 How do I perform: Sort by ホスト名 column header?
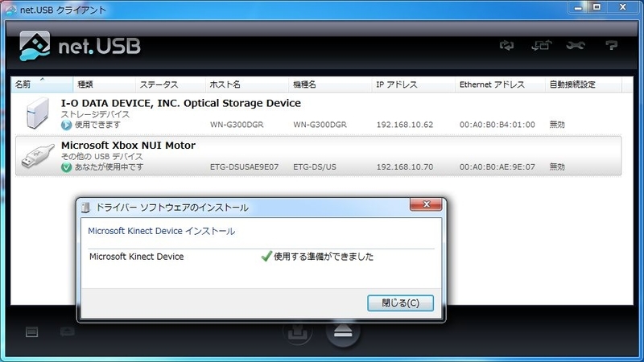click(247, 84)
